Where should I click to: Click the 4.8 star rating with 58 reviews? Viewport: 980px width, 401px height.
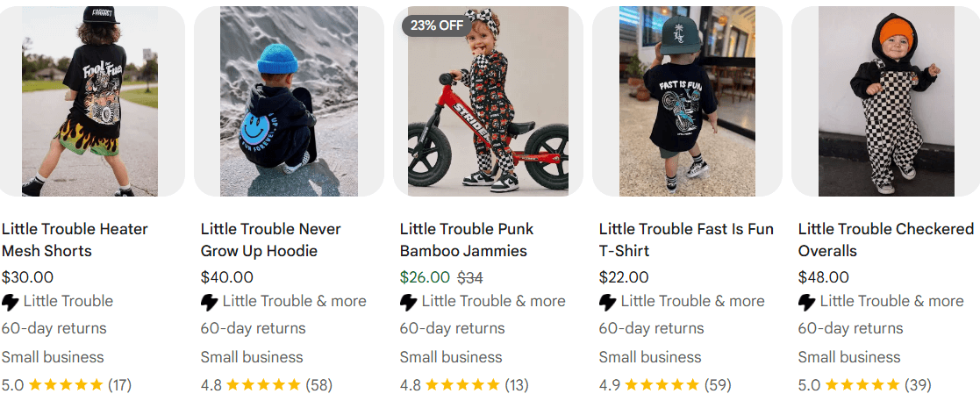[x=266, y=384]
